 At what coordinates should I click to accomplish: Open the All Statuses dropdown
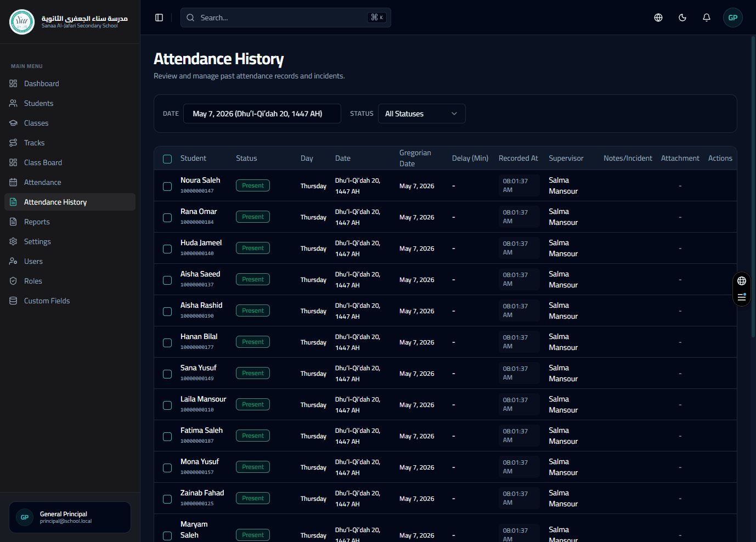pos(421,114)
